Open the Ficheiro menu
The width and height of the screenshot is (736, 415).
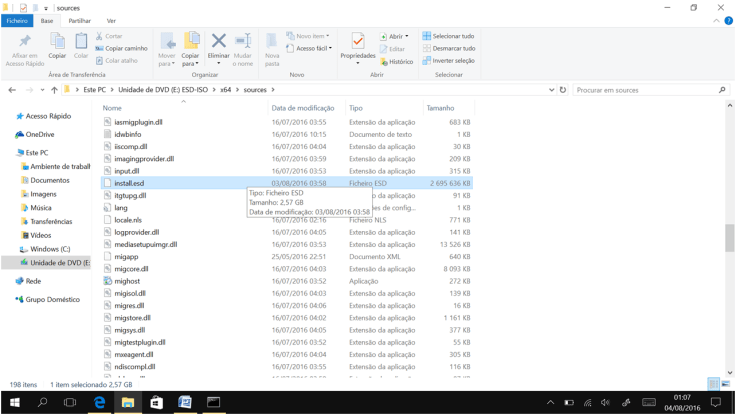[17, 20]
